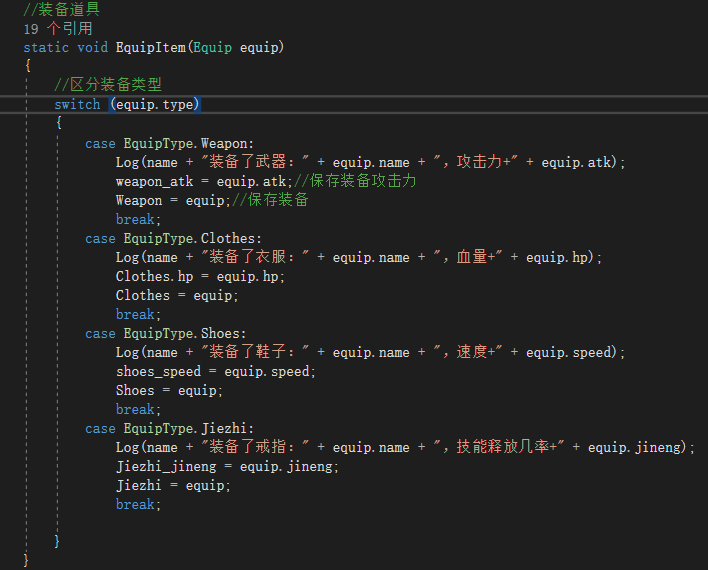Click the line "weapon_atk = equip.atk;"
The image size is (708, 570).
pyautogui.click(x=204, y=181)
